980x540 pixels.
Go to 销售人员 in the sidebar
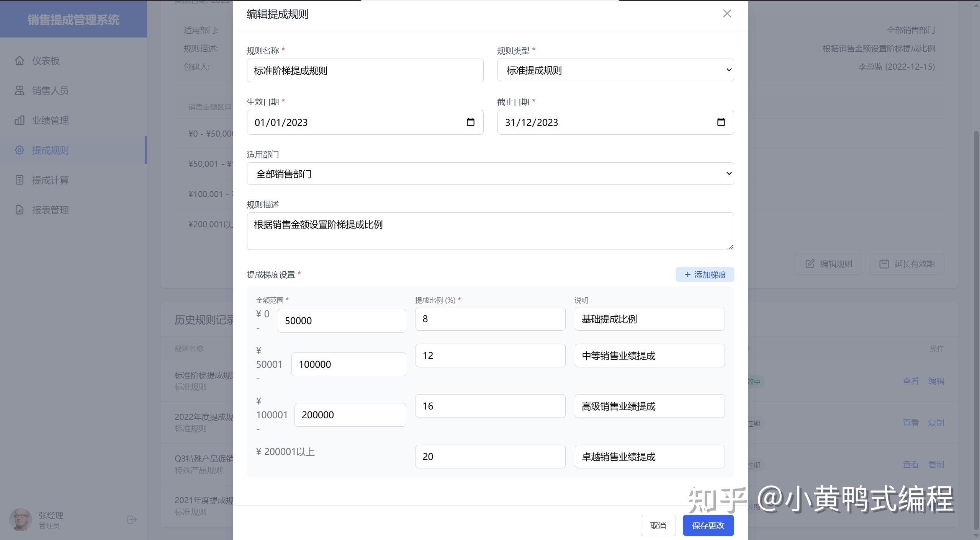point(50,91)
